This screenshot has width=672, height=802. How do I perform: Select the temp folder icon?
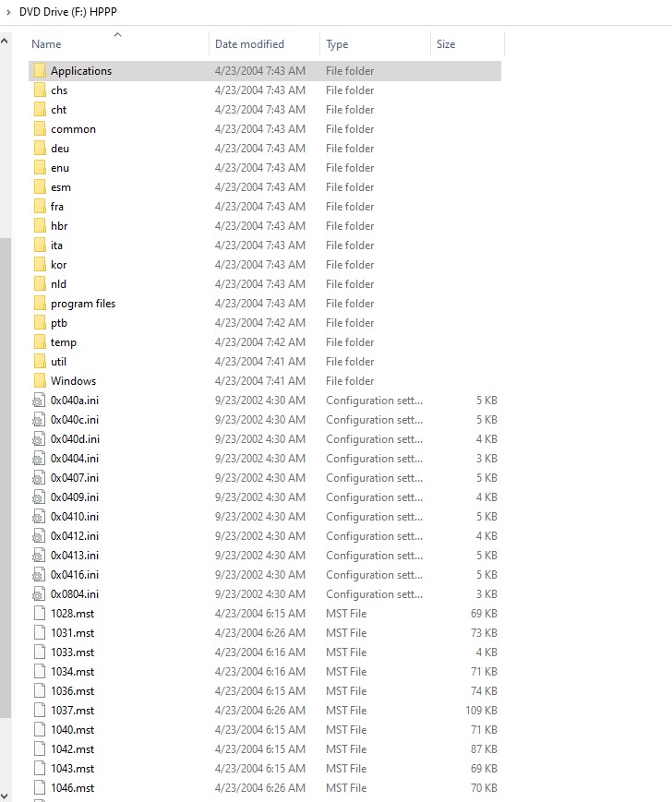[39, 342]
